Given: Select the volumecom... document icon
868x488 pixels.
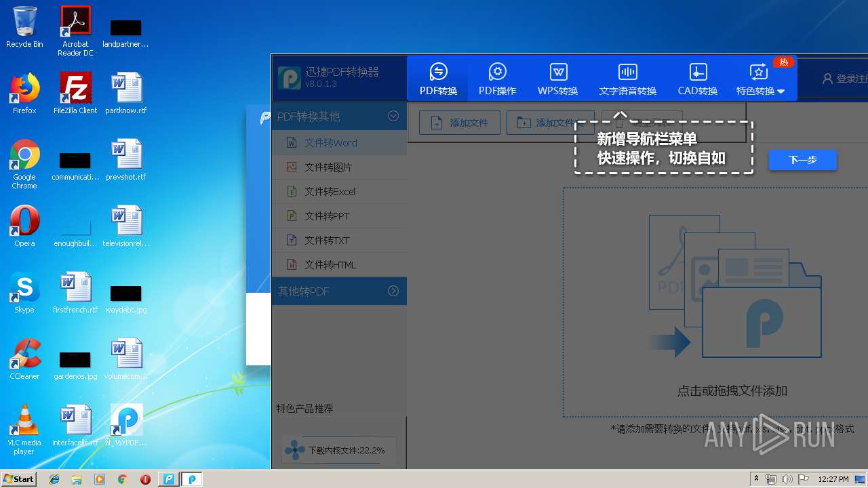Looking at the screenshot, I should coord(126,359).
